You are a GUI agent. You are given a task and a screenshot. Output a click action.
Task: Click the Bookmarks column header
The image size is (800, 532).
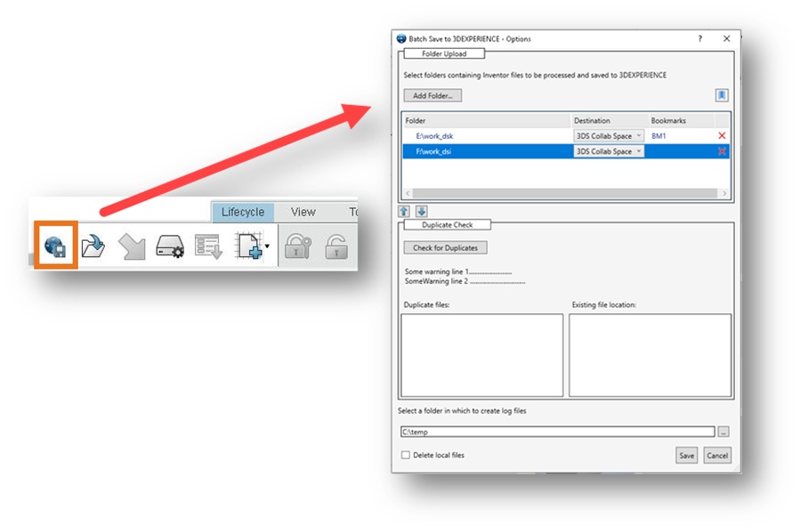pyautogui.click(x=682, y=120)
